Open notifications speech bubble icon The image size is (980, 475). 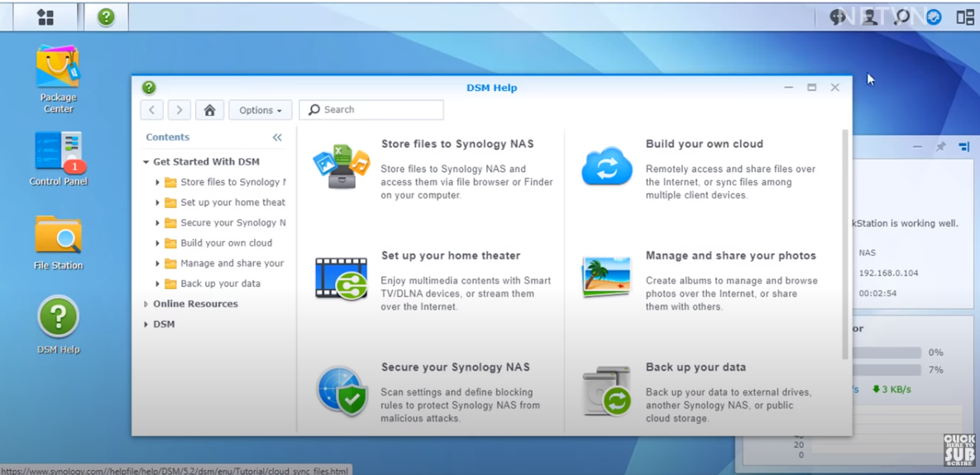tap(838, 17)
